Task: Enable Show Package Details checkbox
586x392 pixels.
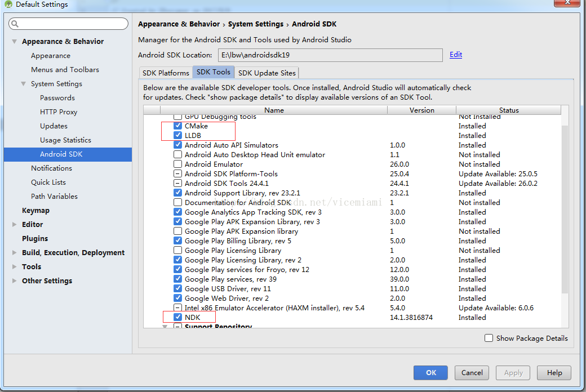Action: pyautogui.click(x=489, y=338)
